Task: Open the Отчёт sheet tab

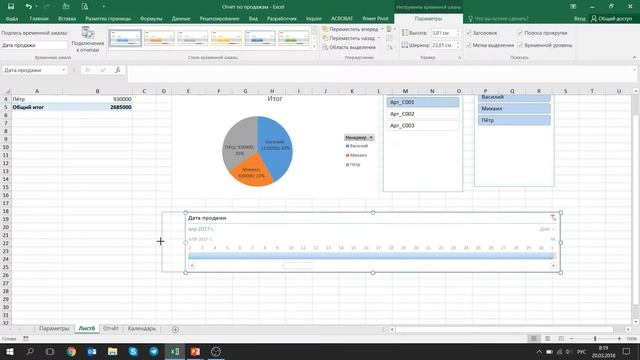Action: [111, 329]
